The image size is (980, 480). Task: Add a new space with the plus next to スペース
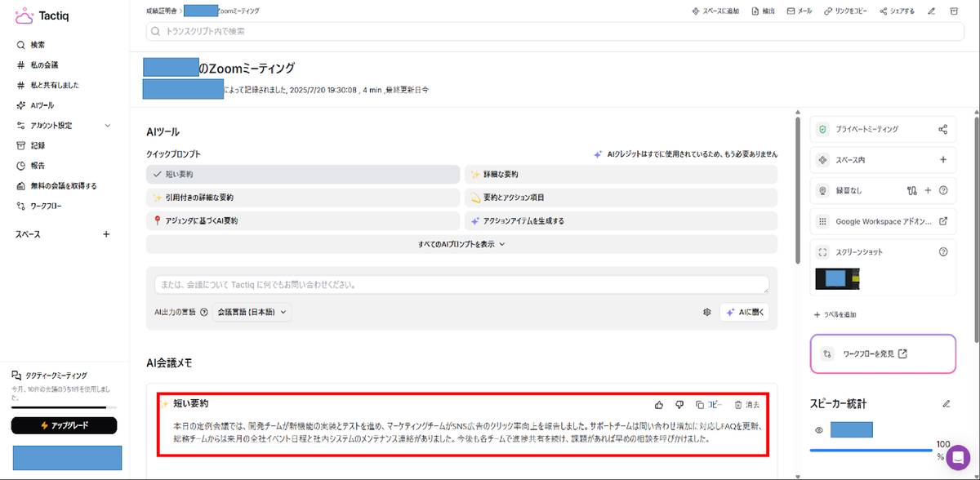(x=106, y=234)
